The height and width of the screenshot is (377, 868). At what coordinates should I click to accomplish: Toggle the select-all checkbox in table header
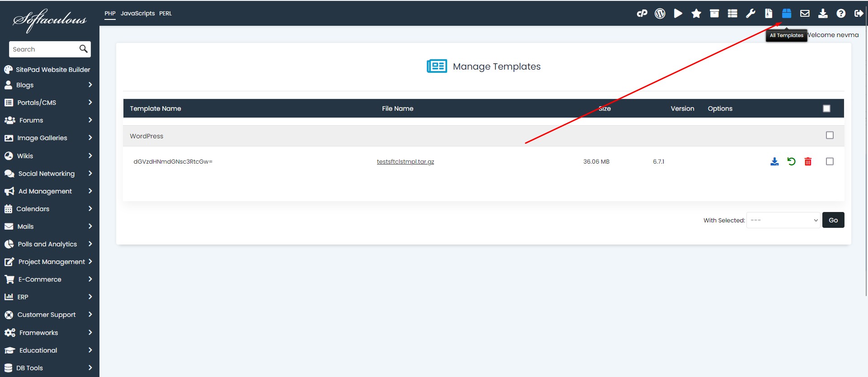[x=826, y=108]
